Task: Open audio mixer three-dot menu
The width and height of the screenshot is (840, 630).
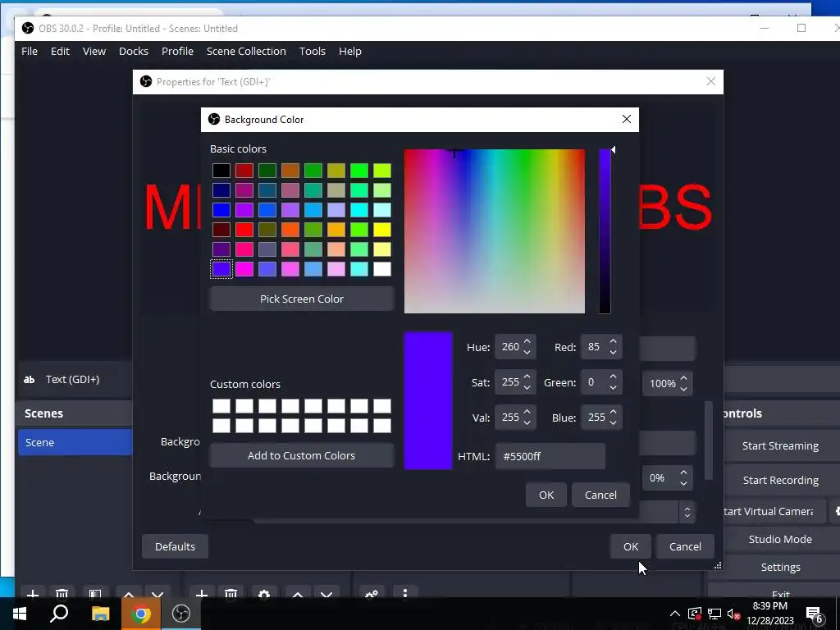Action: (405, 594)
